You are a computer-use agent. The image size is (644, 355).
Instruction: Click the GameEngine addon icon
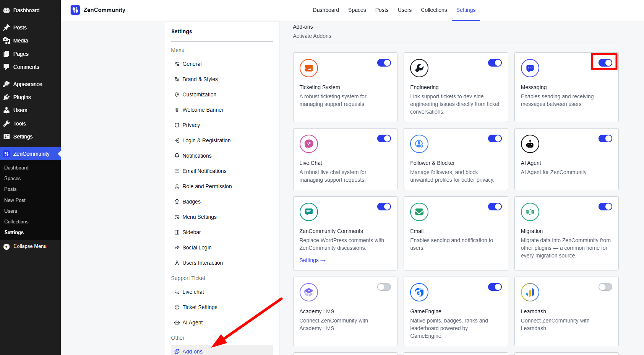click(x=419, y=292)
